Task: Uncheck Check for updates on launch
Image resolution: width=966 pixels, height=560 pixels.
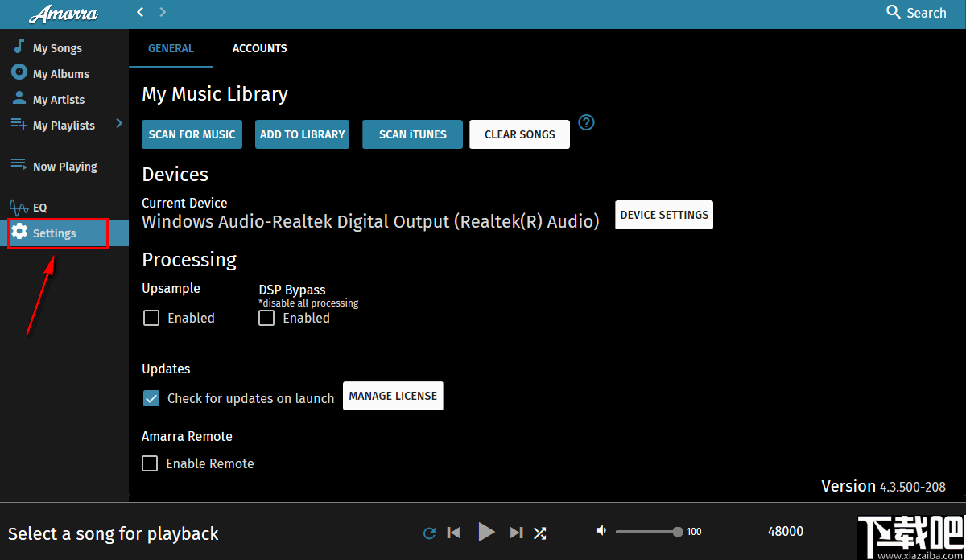Action: 151,397
